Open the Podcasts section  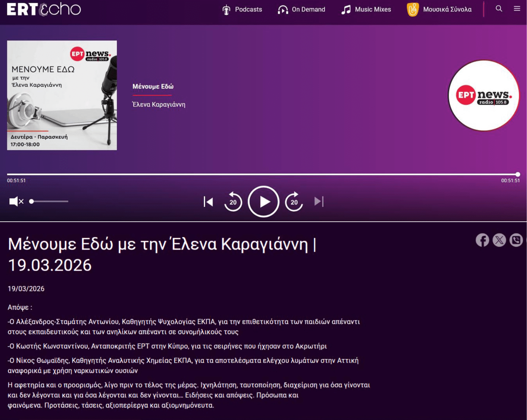[x=242, y=9]
